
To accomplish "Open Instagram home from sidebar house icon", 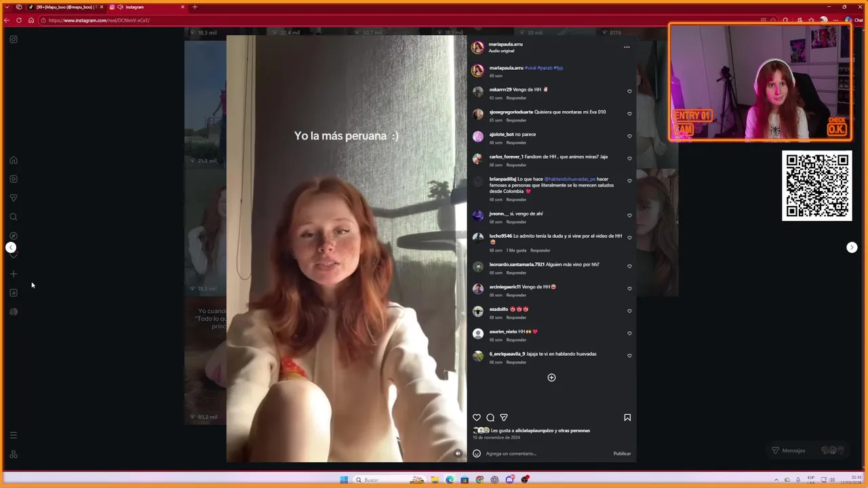I will (x=13, y=161).
